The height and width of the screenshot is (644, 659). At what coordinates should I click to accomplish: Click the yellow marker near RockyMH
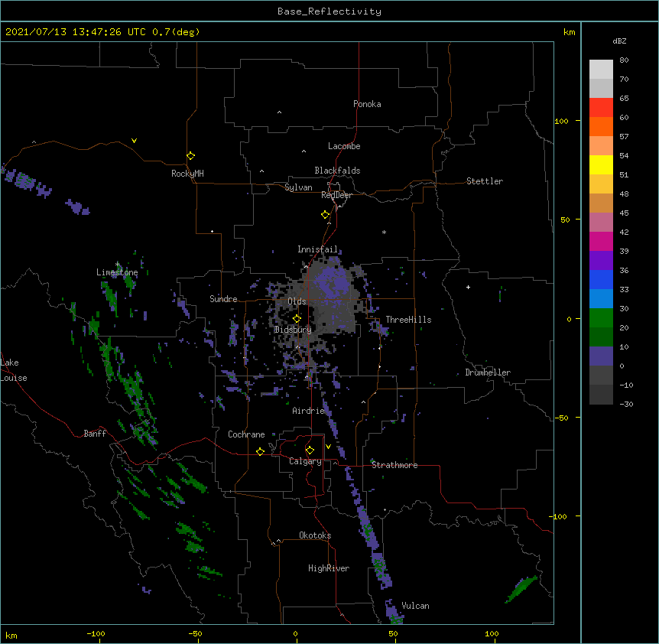click(x=190, y=156)
